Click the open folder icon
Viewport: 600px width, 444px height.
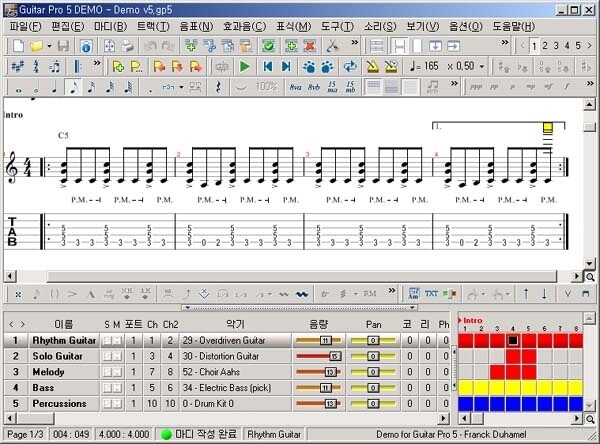[37, 46]
